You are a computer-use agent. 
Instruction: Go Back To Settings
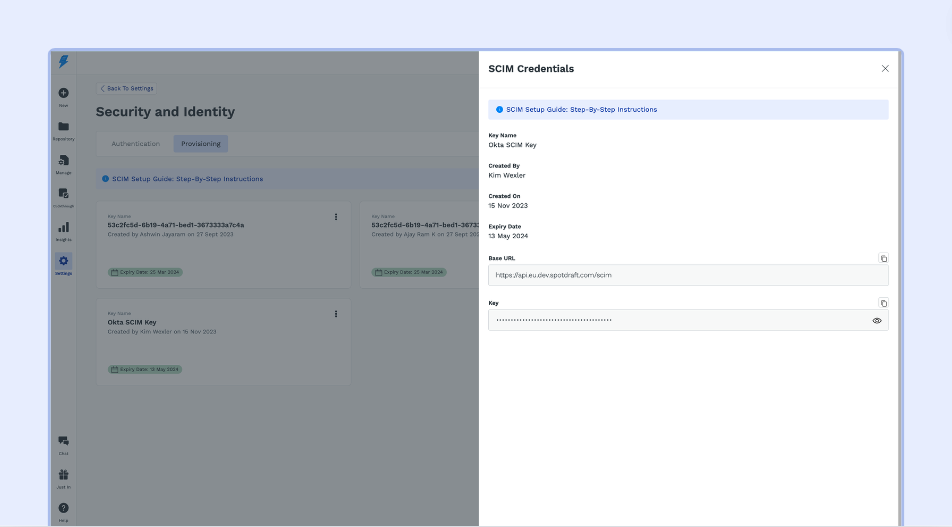pyautogui.click(x=127, y=89)
